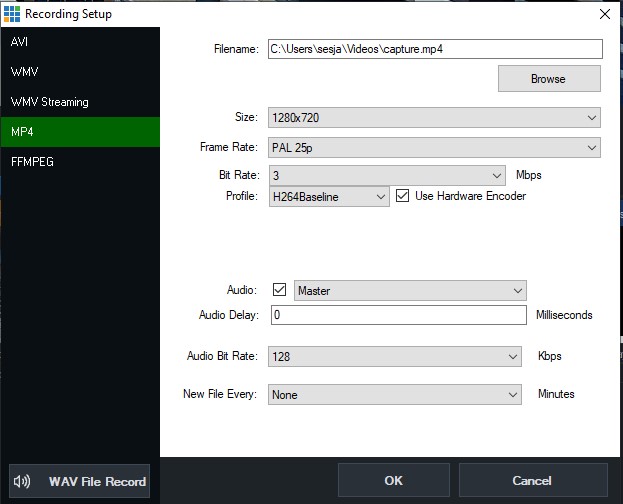
Task: Click the Kbps unit label
Action: point(549,356)
